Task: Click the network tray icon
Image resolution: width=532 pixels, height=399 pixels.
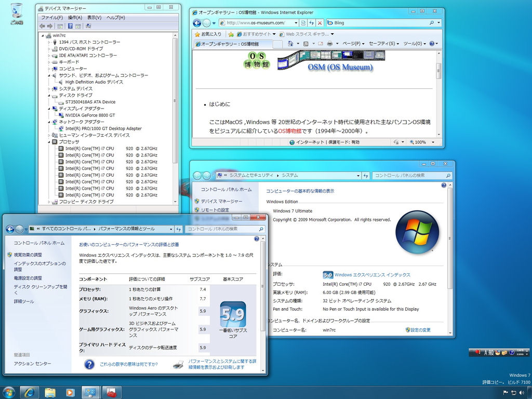Action: (x=514, y=393)
